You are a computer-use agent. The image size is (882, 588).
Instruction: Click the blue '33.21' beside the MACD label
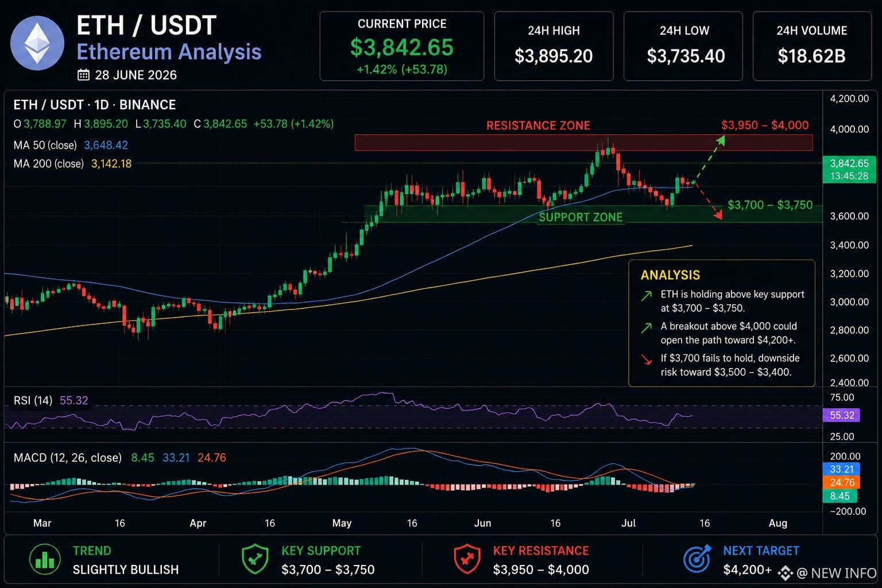pyautogui.click(x=176, y=458)
